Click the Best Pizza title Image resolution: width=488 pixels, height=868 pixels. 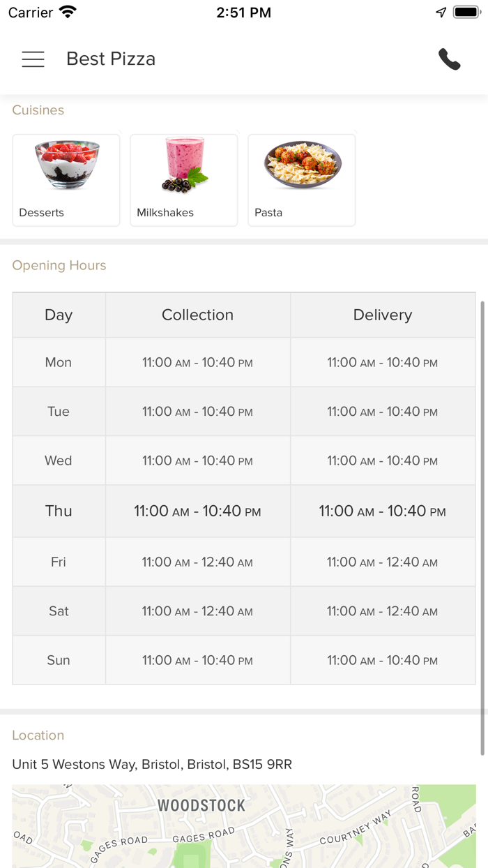pyautogui.click(x=111, y=59)
